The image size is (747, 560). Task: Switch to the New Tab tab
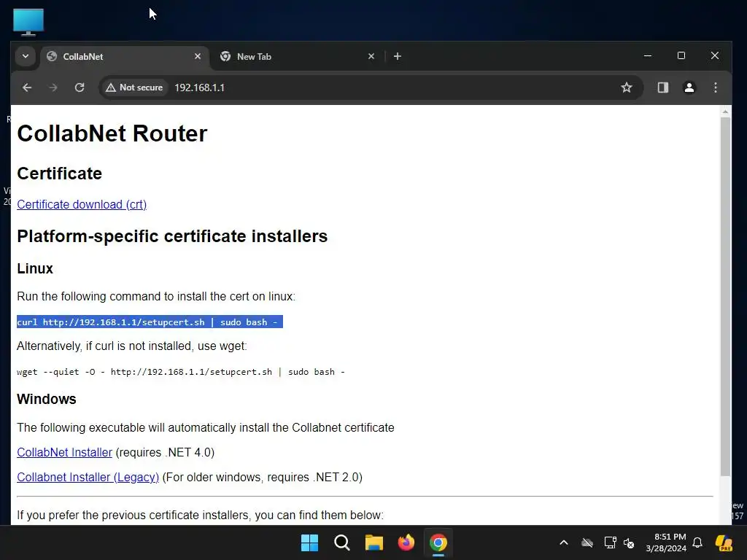tap(297, 57)
